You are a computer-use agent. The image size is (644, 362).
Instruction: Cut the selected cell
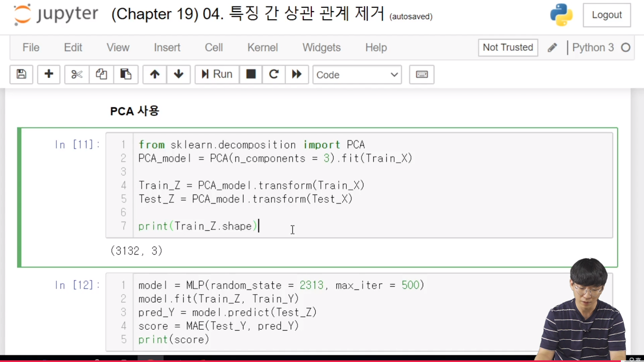[x=77, y=74]
